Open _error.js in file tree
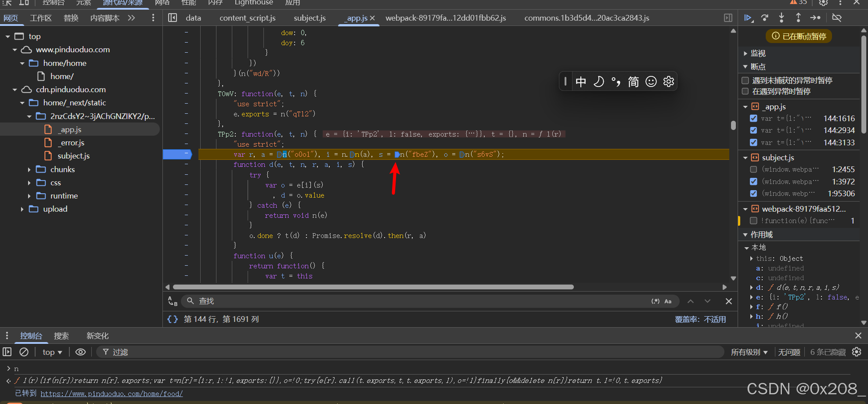The image size is (868, 404). (x=71, y=143)
